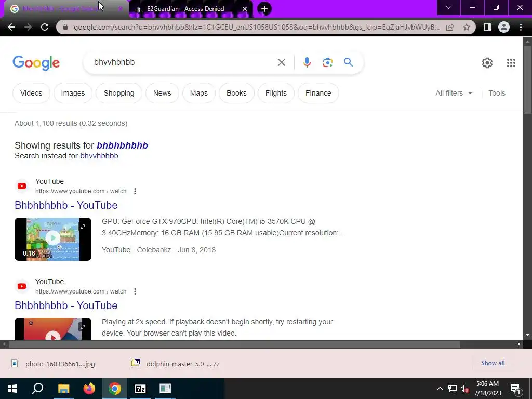Open more options for first YouTube result
This screenshot has width=532, height=399.
pyautogui.click(x=135, y=191)
